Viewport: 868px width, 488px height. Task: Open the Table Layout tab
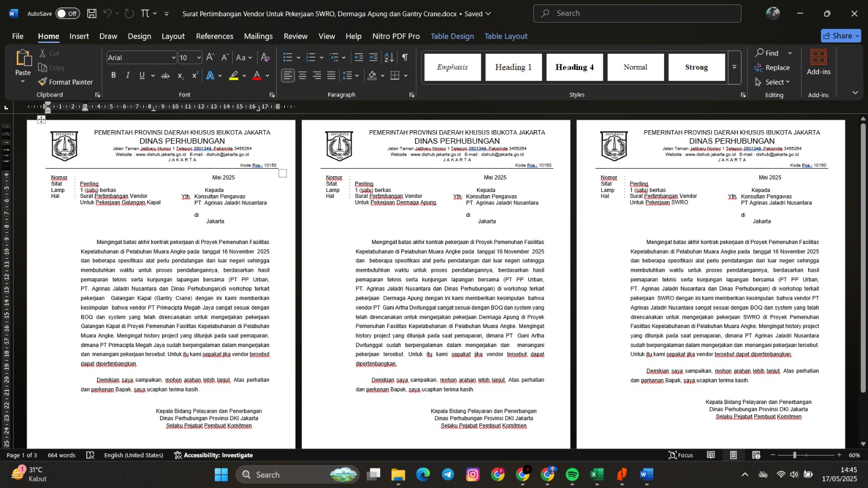pos(506,36)
